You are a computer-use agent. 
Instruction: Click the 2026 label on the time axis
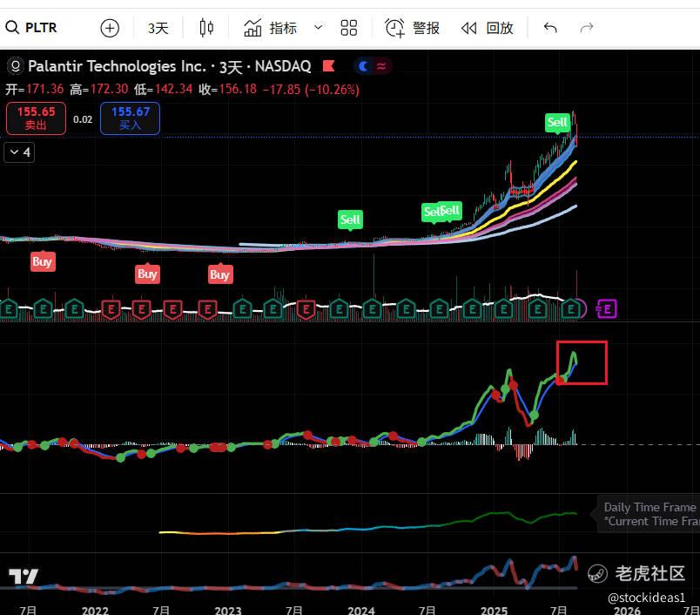(x=627, y=610)
